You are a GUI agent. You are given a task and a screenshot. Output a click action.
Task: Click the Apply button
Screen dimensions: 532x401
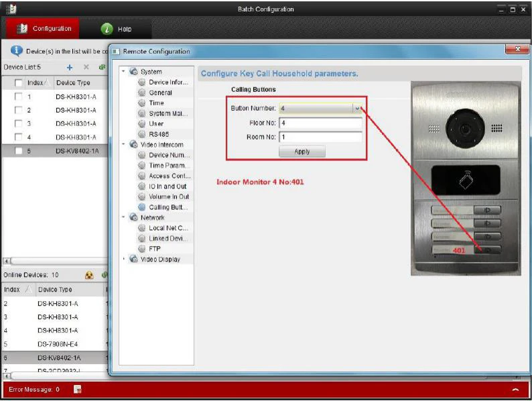(x=302, y=152)
